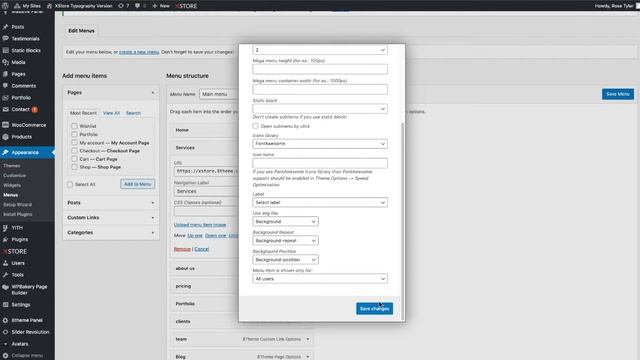Image resolution: width=640 pixels, height=360 pixels.
Task: Click the comments bubble in admin bar
Action: tap(140, 6)
